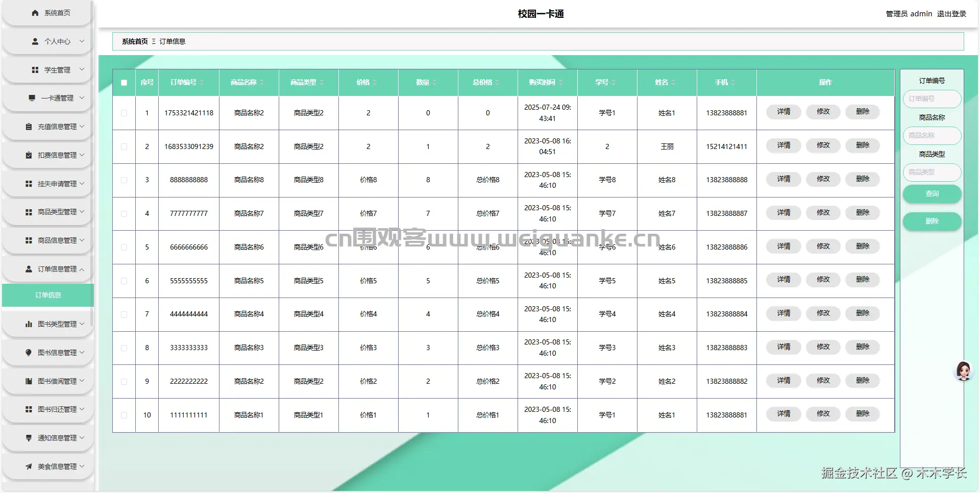Expand the 一卡通管理 sidebar menu
This screenshot has height=493, width=980.
click(x=48, y=98)
